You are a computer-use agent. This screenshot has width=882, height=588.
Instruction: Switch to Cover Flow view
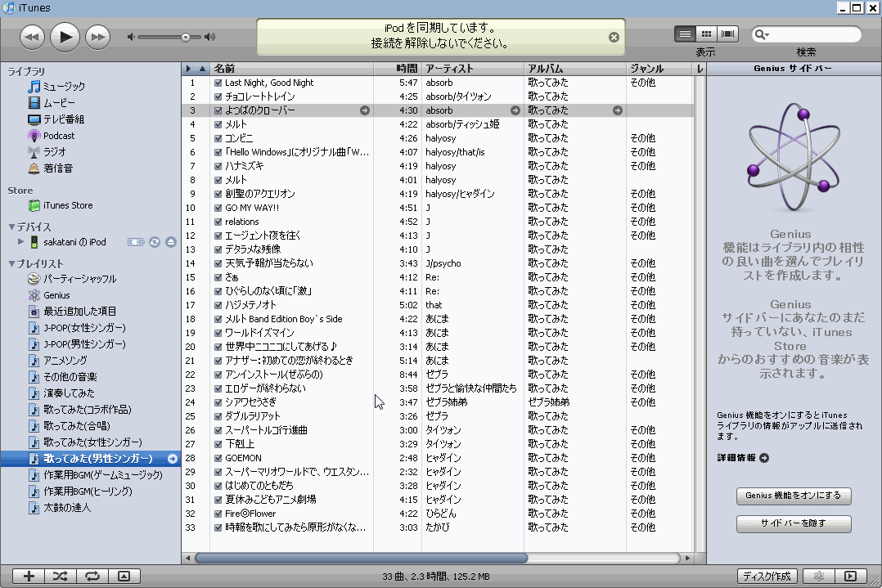(727, 34)
